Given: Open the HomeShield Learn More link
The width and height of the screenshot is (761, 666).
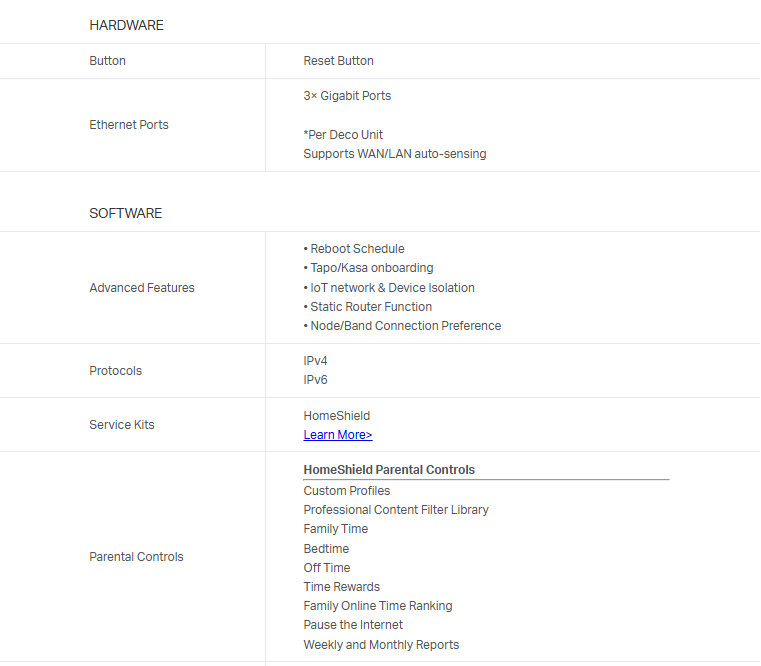Looking at the screenshot, I should (337, 435).
